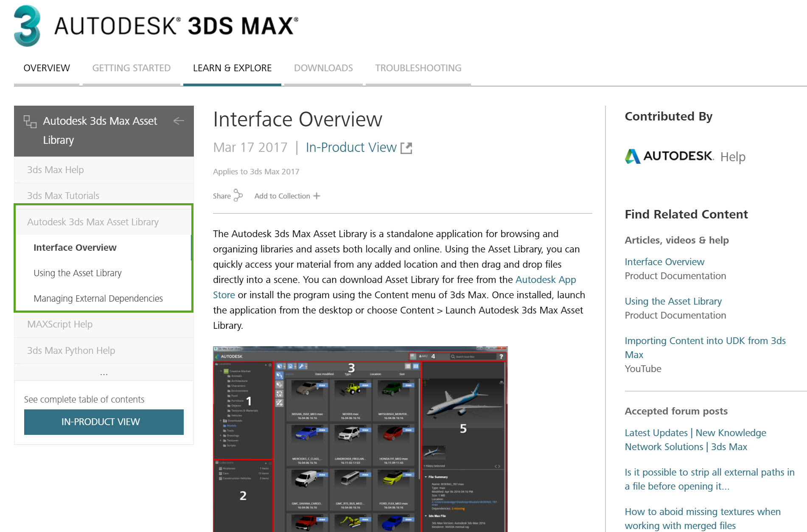This screenshot has width=807, height=532.
Task: Open Importing Content into UDK from 3ds Max
Action: tap(705, 347)
